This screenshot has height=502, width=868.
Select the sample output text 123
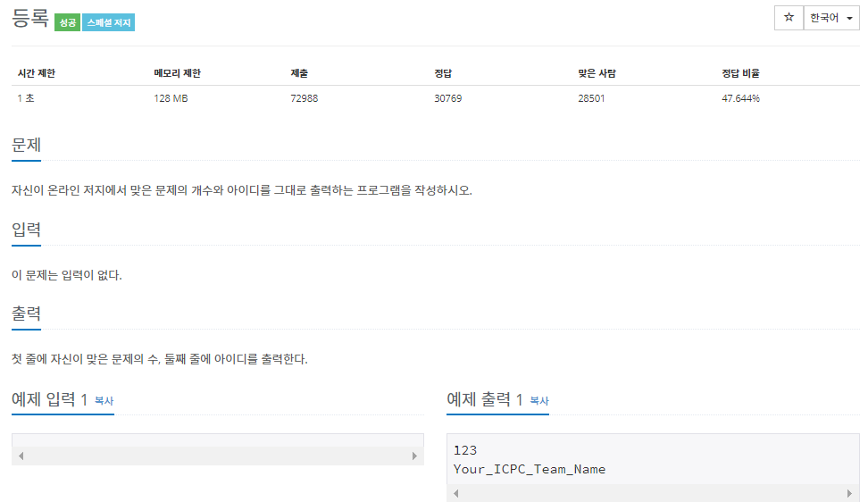(x=465, y=450)
